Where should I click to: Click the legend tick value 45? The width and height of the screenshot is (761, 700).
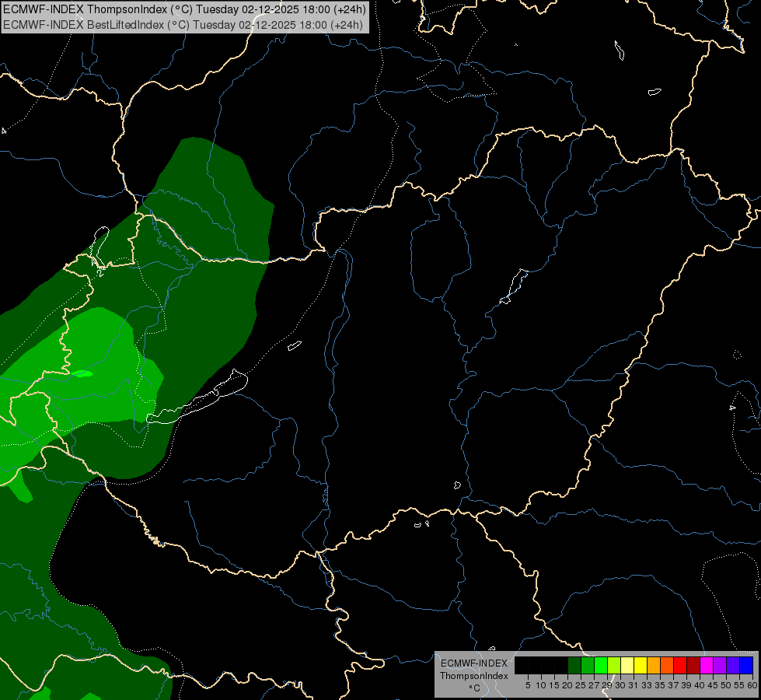(713, 685)
